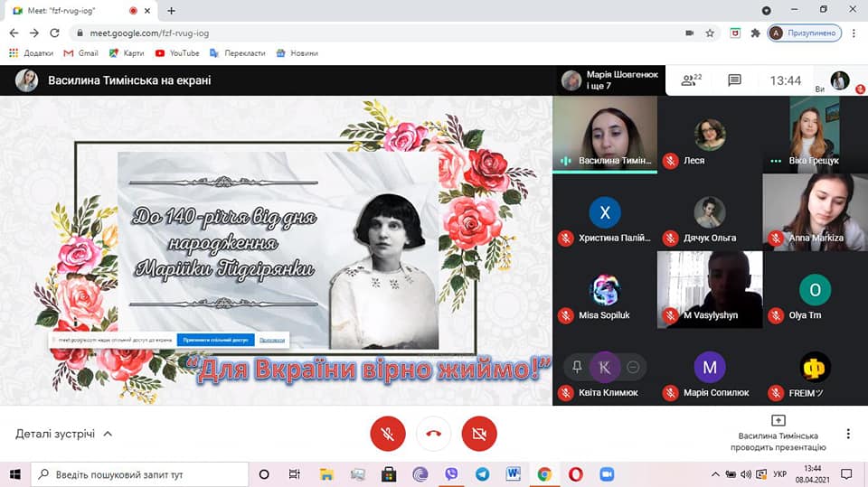Screen dimensions: 868x487
Task: Open the meeting chat panel
Action: [x=734, y=80]
